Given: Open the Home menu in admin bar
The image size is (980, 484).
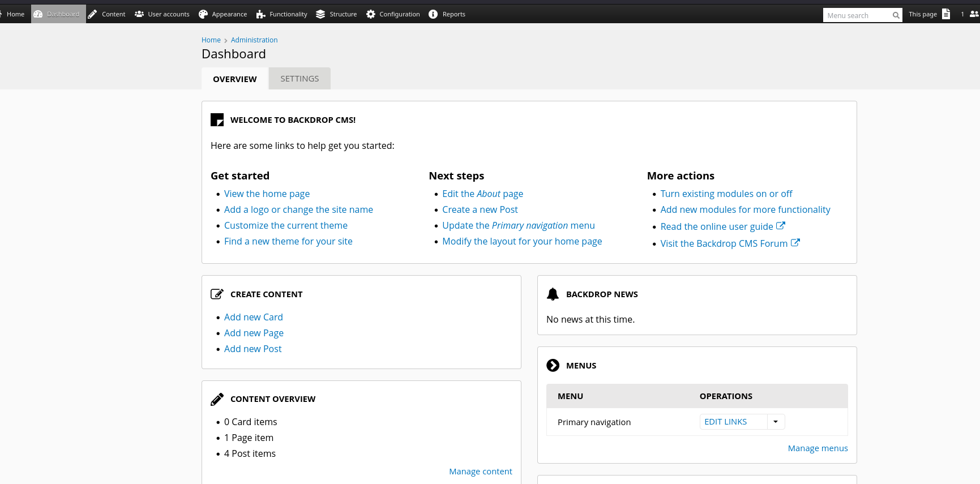Looking at the screenshot, I should pos(15,14).
